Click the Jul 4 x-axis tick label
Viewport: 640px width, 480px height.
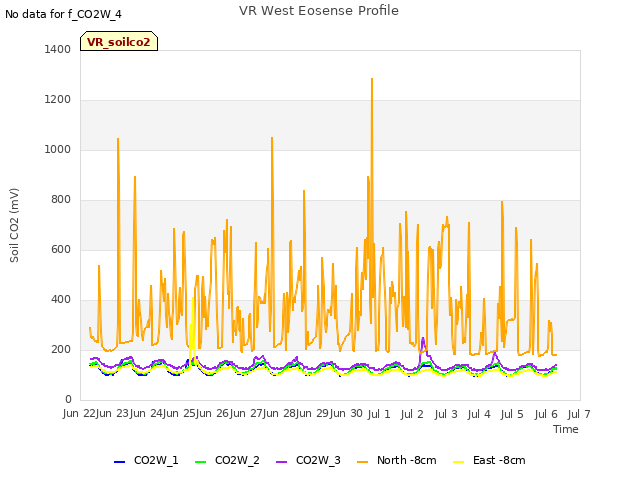pyautogui.click(x=479, y=414)
